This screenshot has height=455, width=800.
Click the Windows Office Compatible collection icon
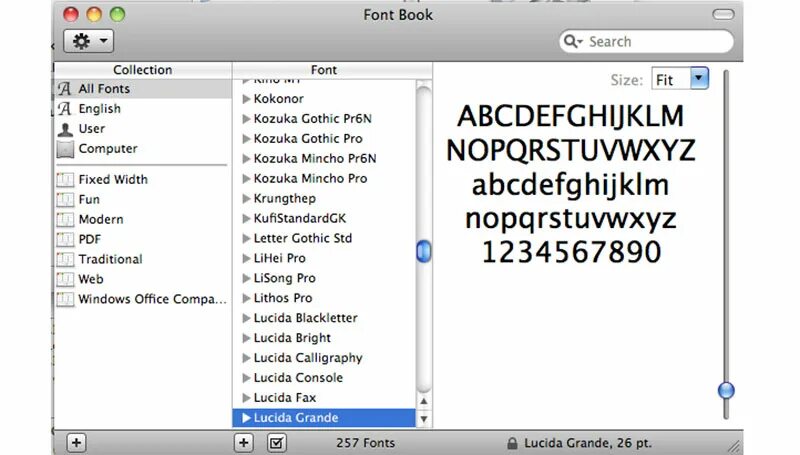pos(65,299)
